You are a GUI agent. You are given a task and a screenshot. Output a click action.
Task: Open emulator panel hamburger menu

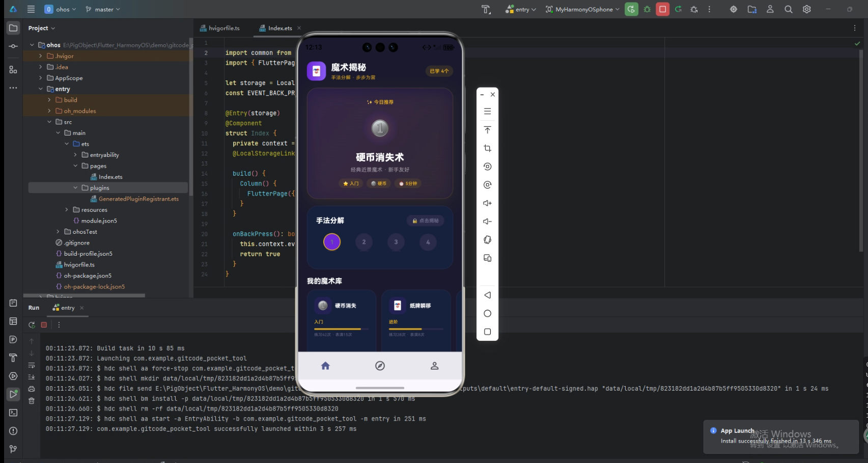487,111
